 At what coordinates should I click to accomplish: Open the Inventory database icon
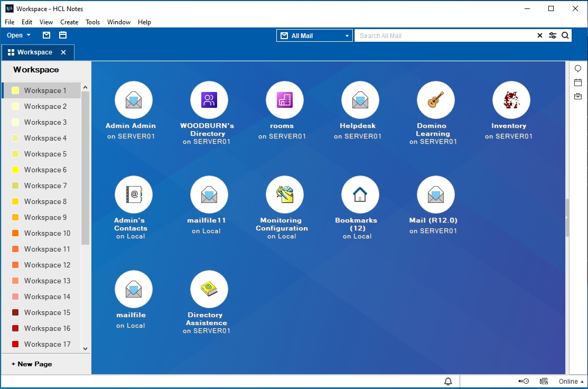[x=511, y=100]
